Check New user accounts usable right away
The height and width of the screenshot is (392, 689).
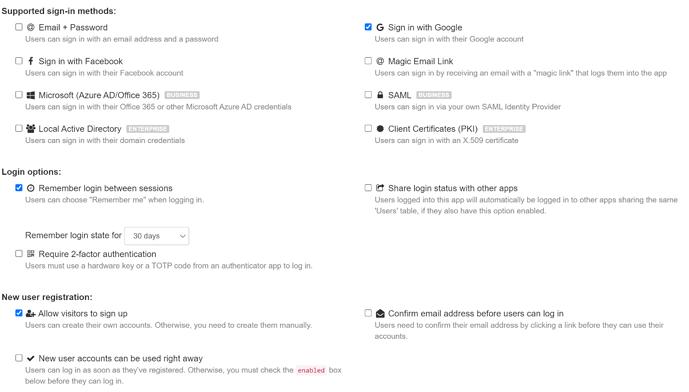pyautogui.click(x=18, y=358)
